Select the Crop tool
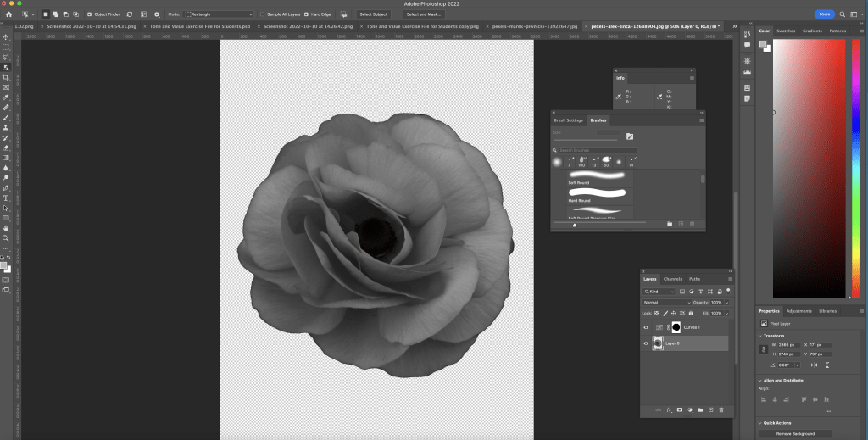Screen dimensions: 868x440 [x=6, y=77]
